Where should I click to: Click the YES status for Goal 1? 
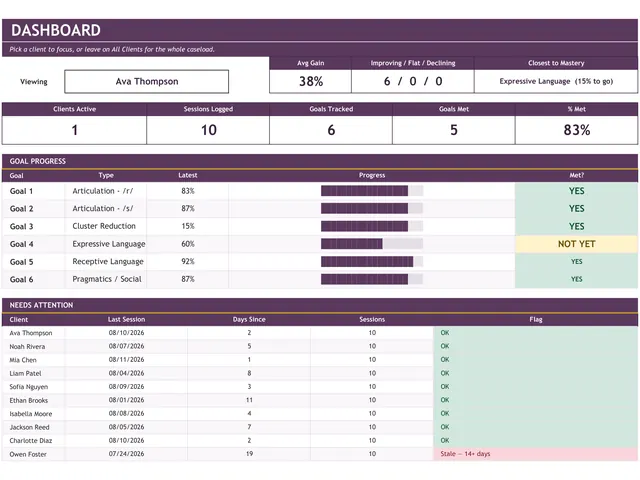pyautogui.click(x=576, y=191)
